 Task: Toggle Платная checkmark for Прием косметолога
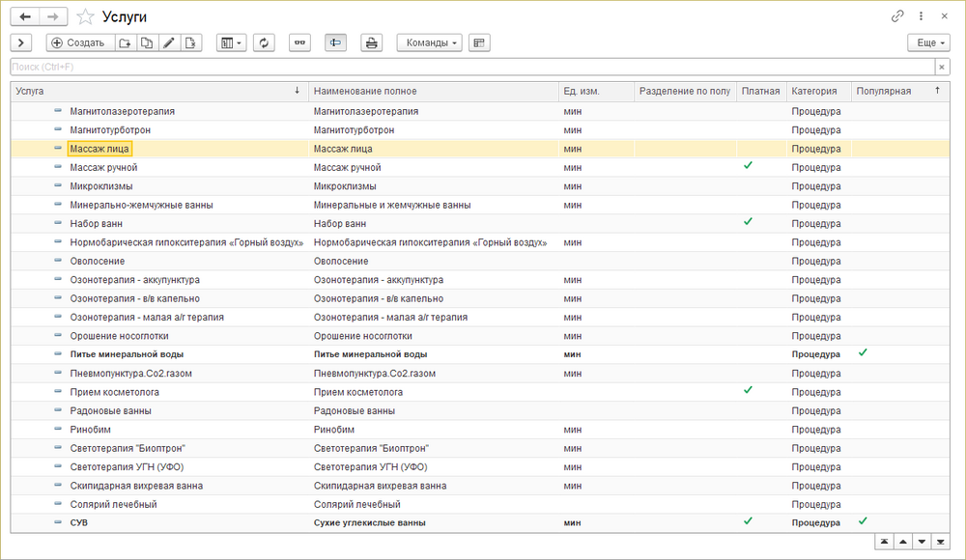point(747,391)
